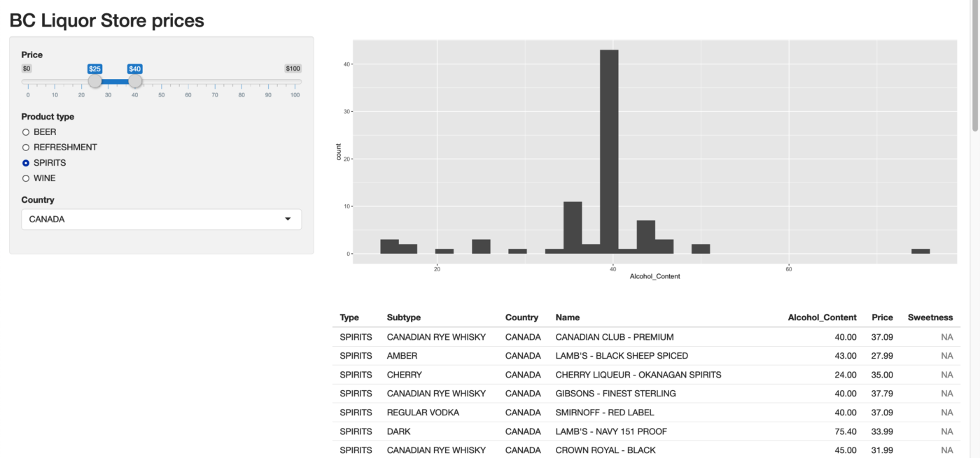The width and height of the screenshot is (980, 458).
Task: Open the Country dropdown showing CANADA
Action: (161, 220)
